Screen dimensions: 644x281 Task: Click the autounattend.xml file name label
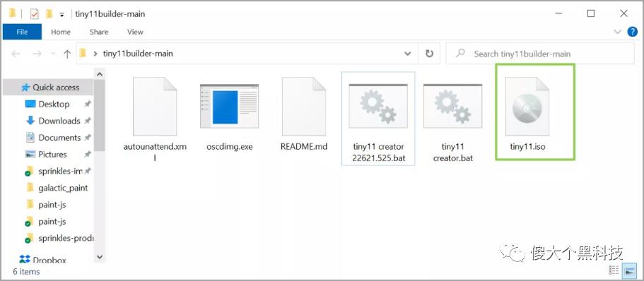[155, 152]
